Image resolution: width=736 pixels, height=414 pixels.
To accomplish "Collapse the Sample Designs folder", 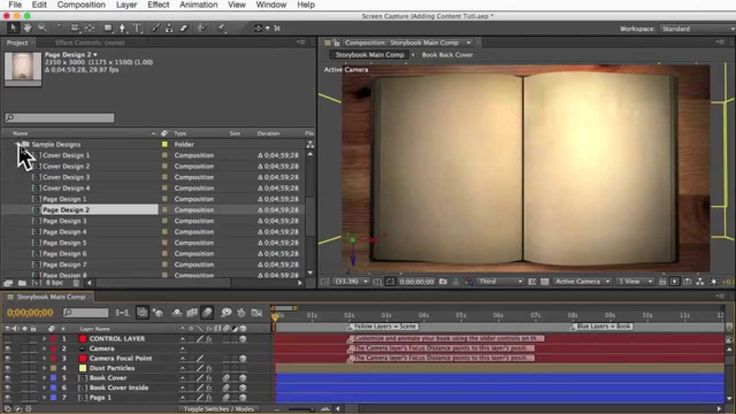I will click(17, 145).
